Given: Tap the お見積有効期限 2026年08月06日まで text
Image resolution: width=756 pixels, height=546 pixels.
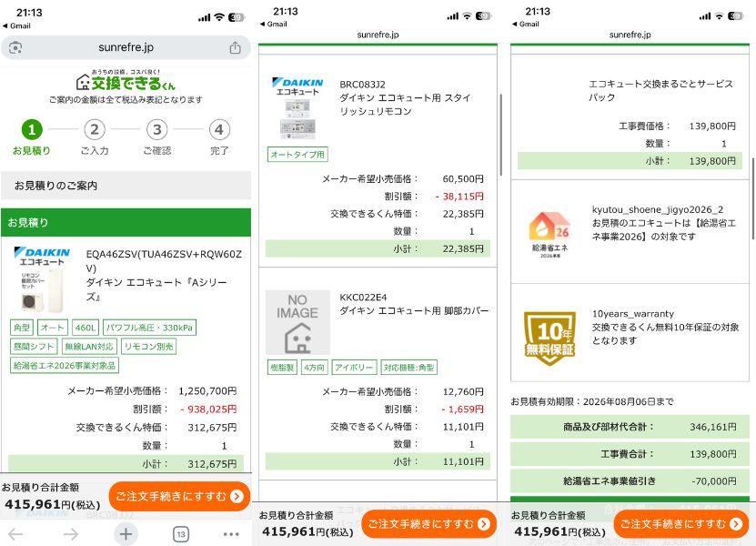Looking at the screenshot, I should point(592,401).
